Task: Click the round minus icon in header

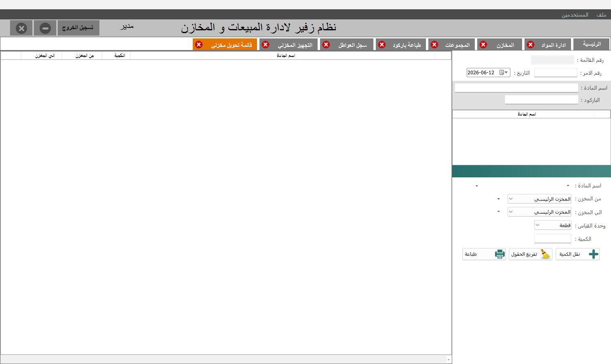Action: point(45,28)
